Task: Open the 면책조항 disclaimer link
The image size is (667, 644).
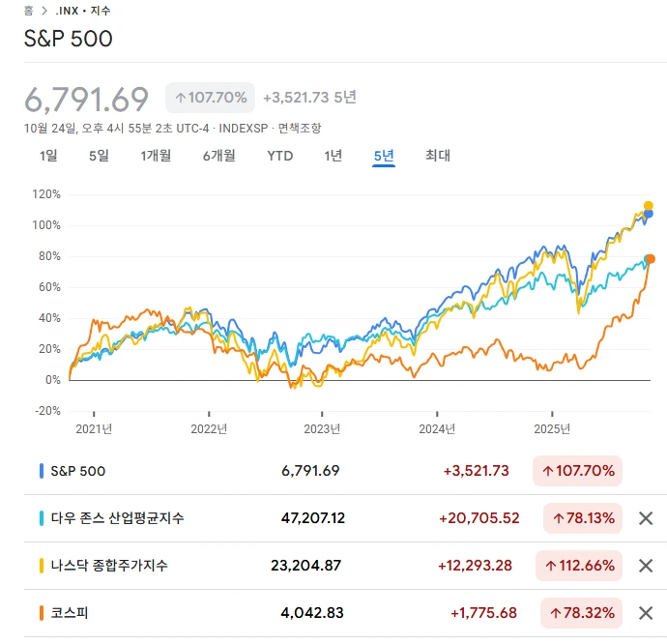Action: pos(300,128)
